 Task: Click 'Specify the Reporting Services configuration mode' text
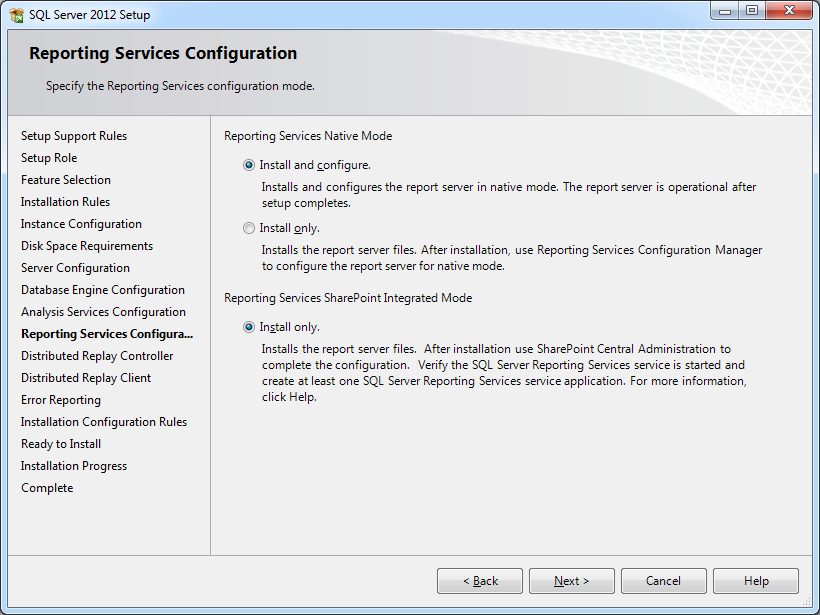point(180,86)
